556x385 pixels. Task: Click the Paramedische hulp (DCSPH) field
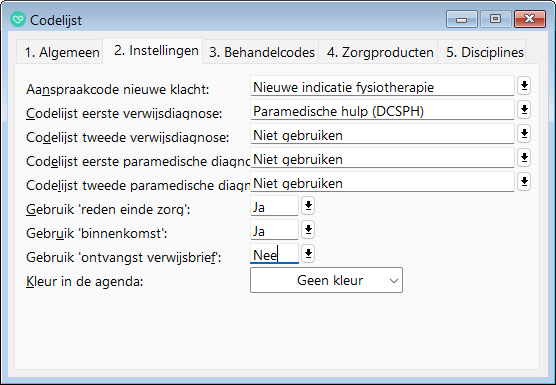pyautogui.click(x=382, y=110)
